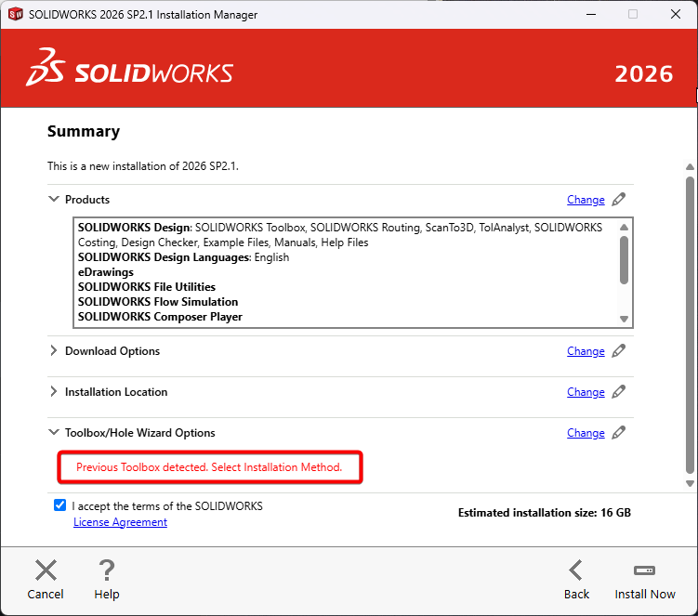The image size is (698, 616).
Task: Open Help via question mark icon
Action: coord(106,570)
